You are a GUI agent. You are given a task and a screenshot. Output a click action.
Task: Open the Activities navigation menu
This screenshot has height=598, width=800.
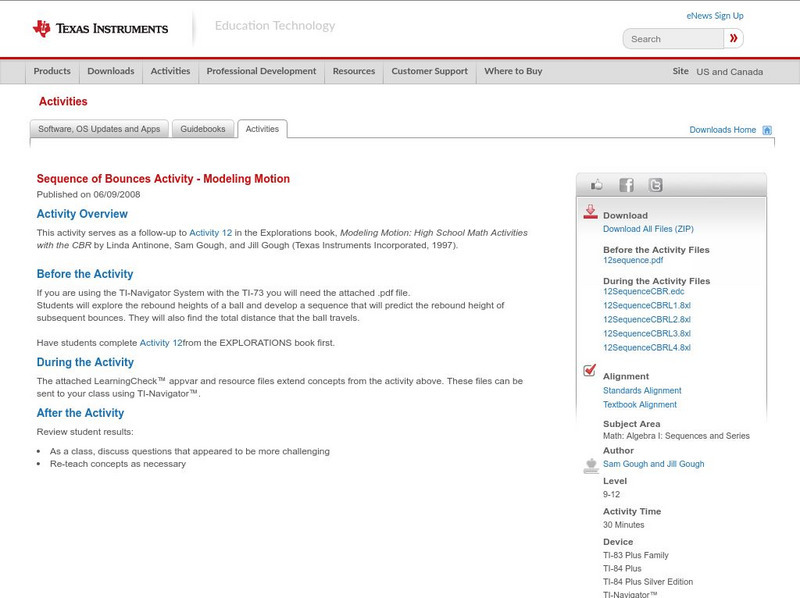point(170,71)
